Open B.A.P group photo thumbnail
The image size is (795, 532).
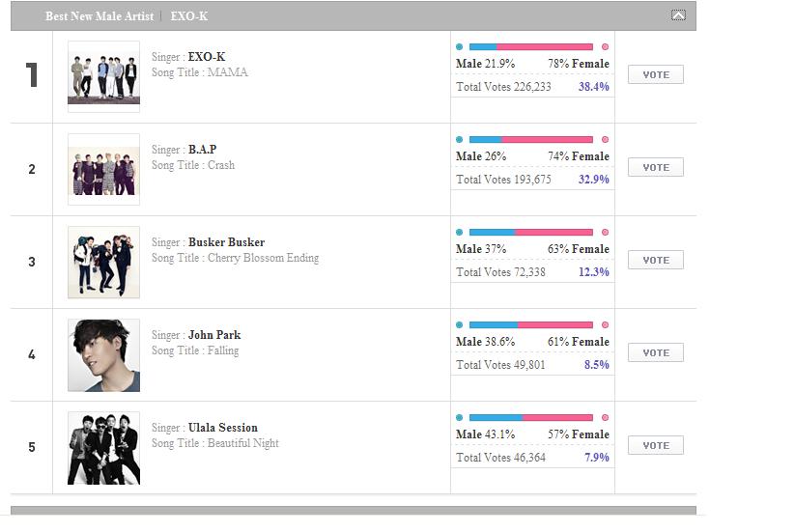pyautogui.click(x=104, y=170)
